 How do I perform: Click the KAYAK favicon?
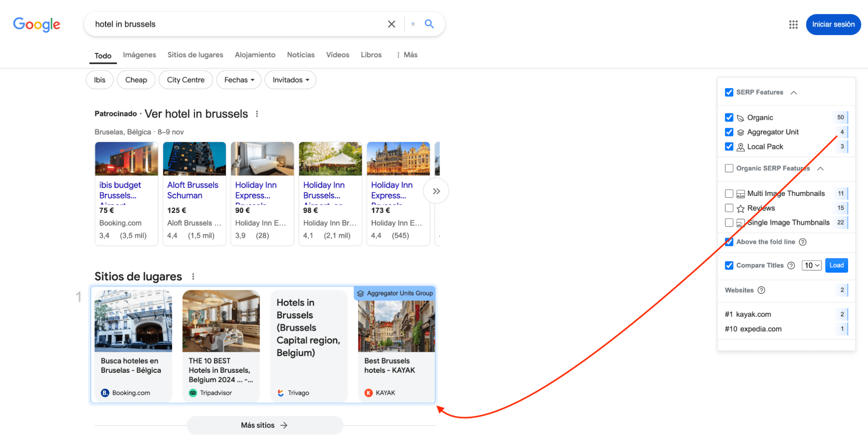pyautogui.click(x=369, y=393)
